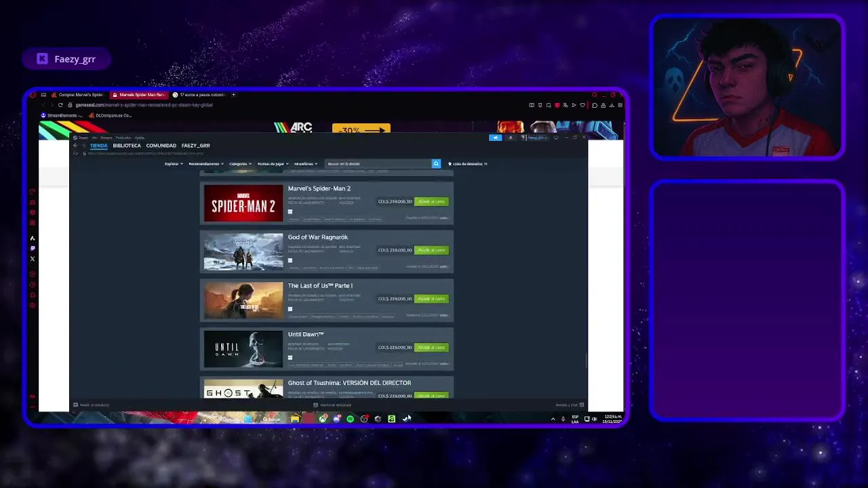Open X (Twitter) in Opera sidebar

click(32, 259)
